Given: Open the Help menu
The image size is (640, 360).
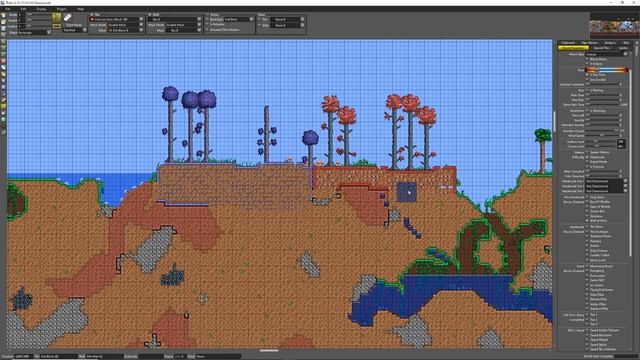Looking at the screenshot, I should [x=80, y=9].
